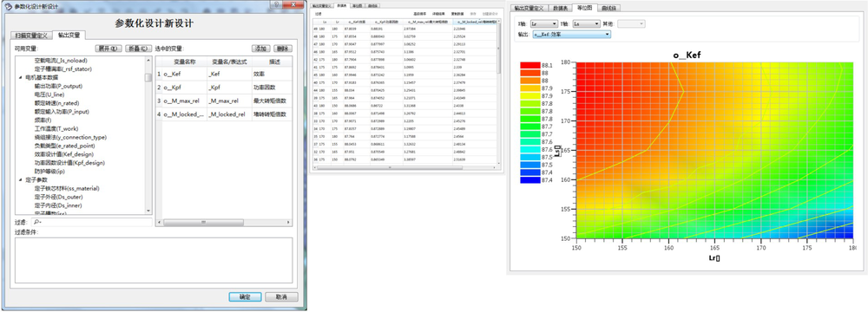Select the 效率设计值(Kef_design) tree item

(63, 154)
